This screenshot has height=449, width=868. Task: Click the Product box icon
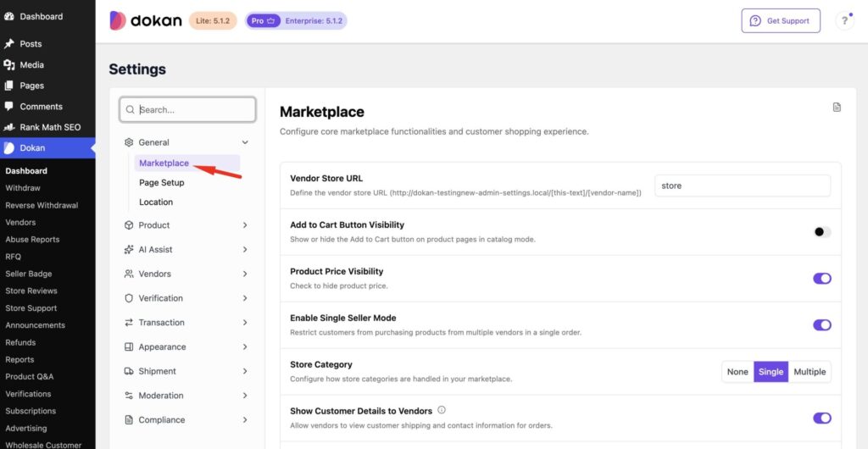129,225
